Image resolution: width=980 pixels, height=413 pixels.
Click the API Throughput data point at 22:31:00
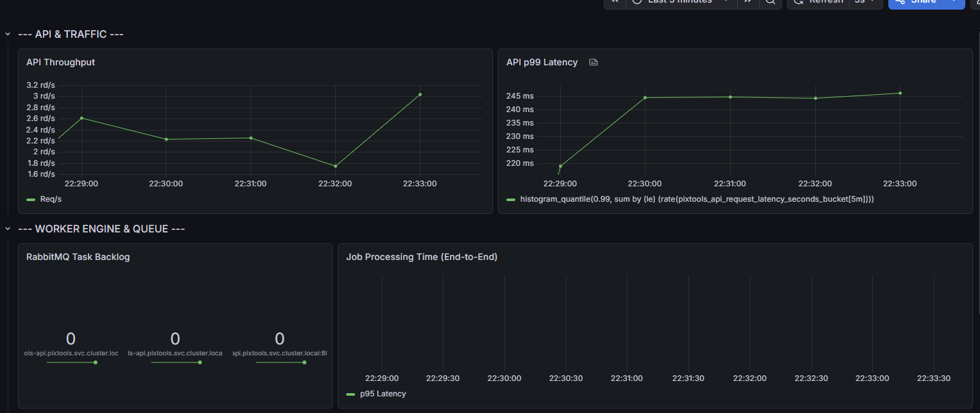[x=251, y=138]
